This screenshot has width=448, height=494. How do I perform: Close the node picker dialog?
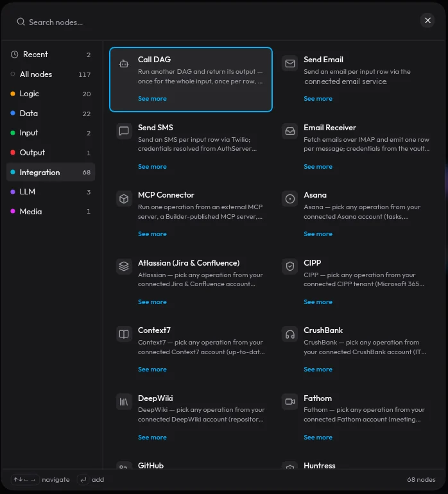point(427,21)
